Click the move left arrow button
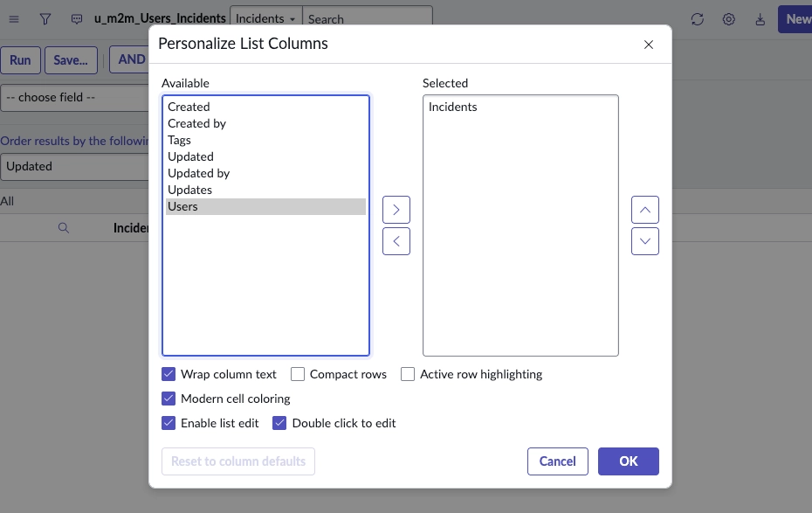This screenshot has width=812, height=513. coord(396,241)
